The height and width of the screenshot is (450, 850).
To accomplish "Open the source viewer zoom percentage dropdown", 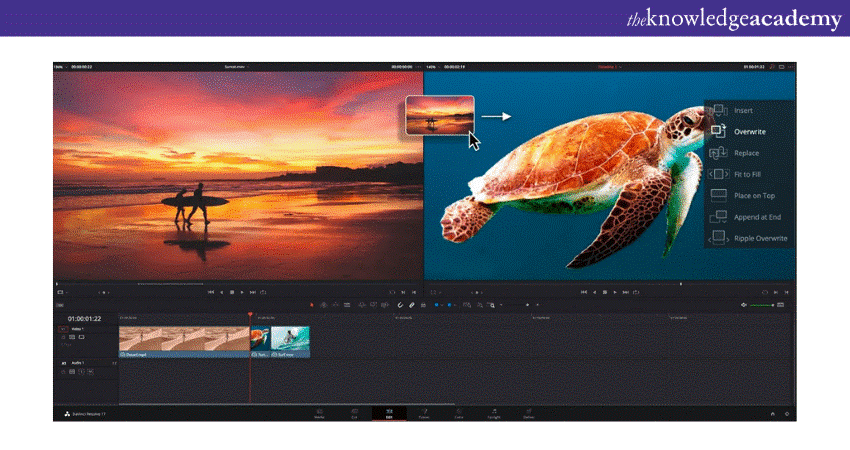I will 59,67.
